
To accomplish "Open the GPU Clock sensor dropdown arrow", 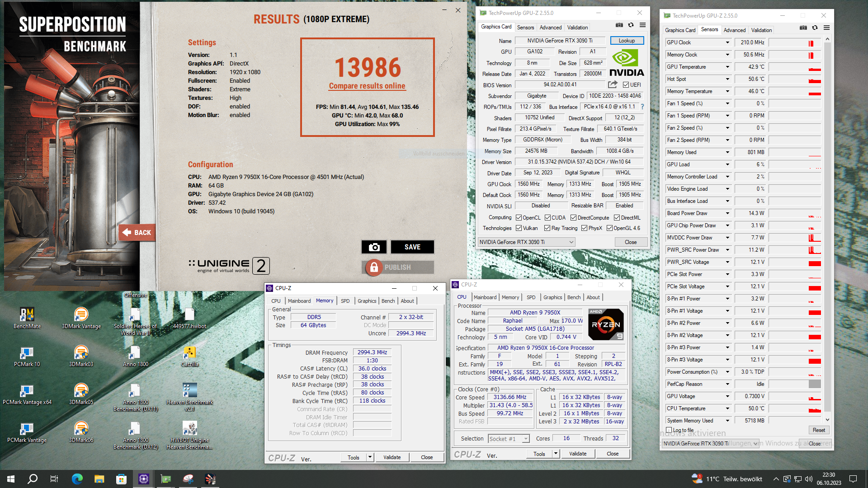I will (x=727, y=42).
